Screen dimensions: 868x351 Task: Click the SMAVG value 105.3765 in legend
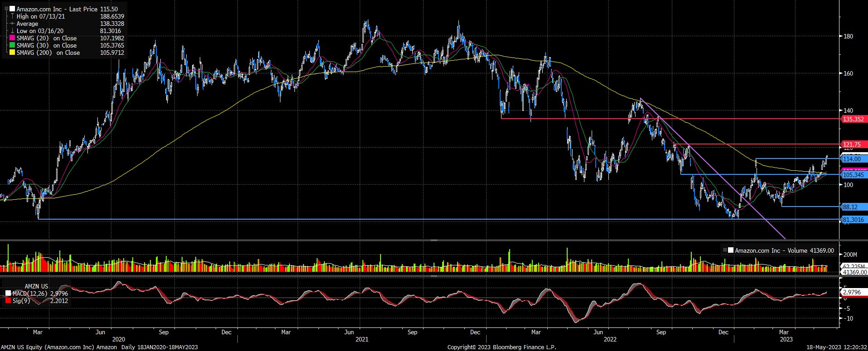[112, 45]
